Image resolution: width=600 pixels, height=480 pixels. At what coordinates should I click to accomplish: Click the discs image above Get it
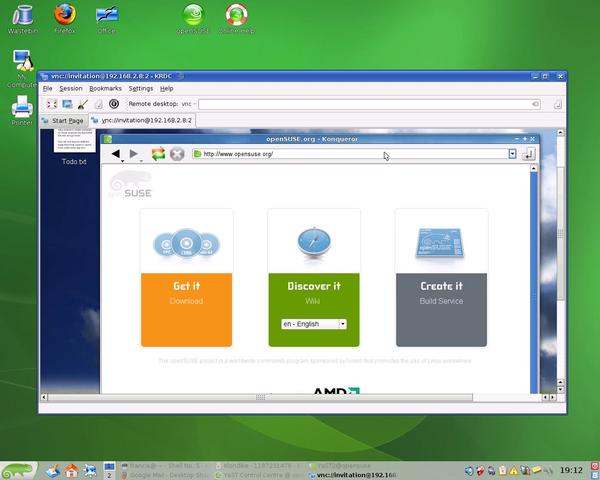186,244
